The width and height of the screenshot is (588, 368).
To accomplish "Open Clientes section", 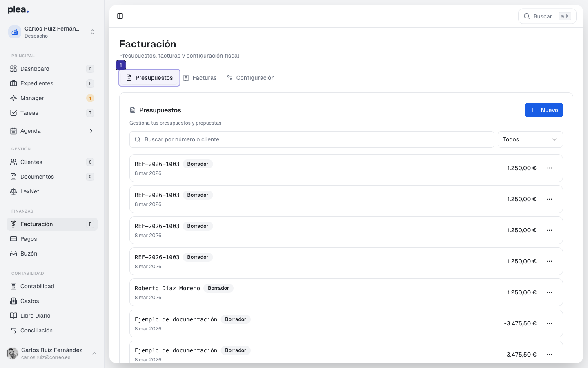I will click(x=52, y=162).
